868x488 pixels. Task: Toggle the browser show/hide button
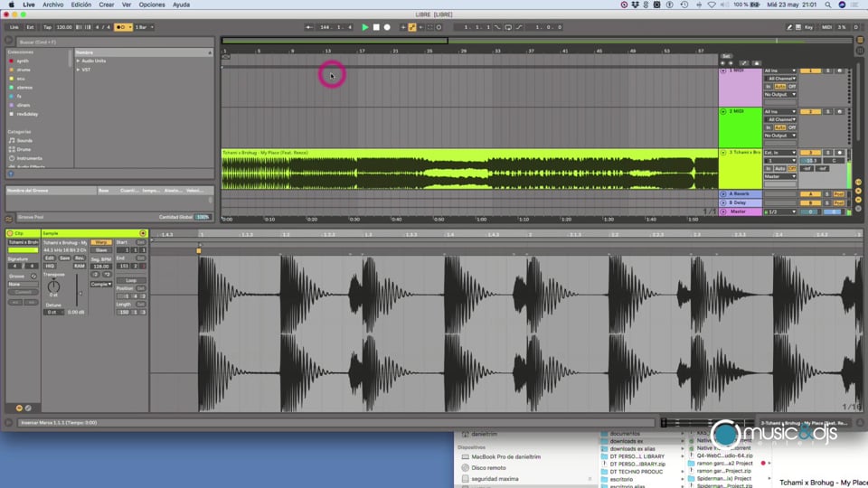8,40
